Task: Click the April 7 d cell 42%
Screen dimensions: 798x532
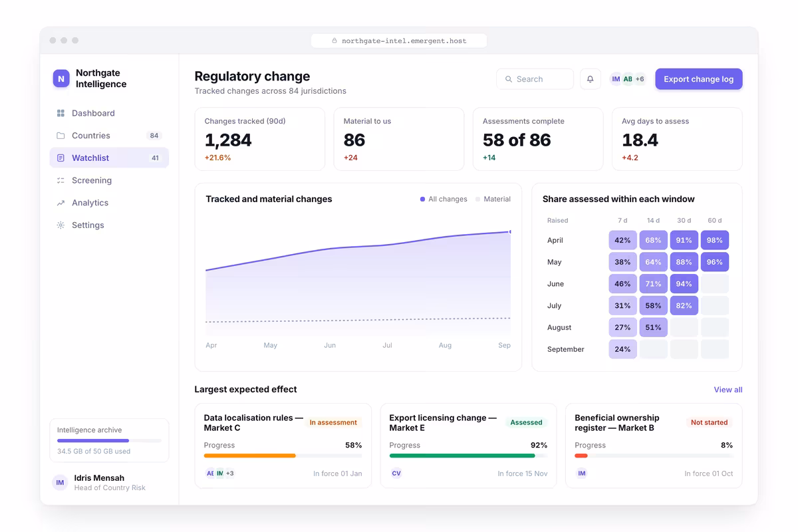Action: click(622, 241)
